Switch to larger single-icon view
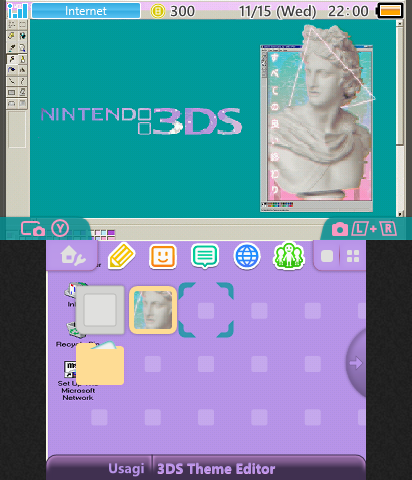The image size is (412, 480). click(327, 256)
